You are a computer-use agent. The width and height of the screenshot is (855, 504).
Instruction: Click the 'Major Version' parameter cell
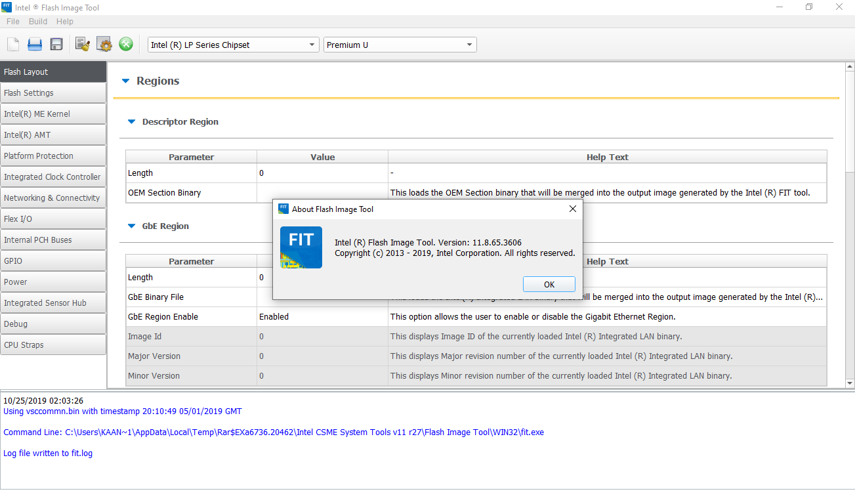[x=192, y=356]
